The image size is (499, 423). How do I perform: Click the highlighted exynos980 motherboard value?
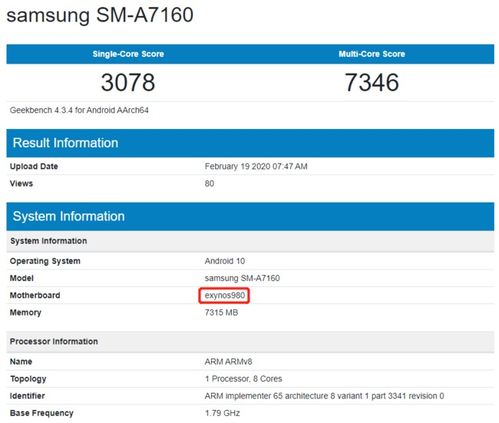[224, 295]
